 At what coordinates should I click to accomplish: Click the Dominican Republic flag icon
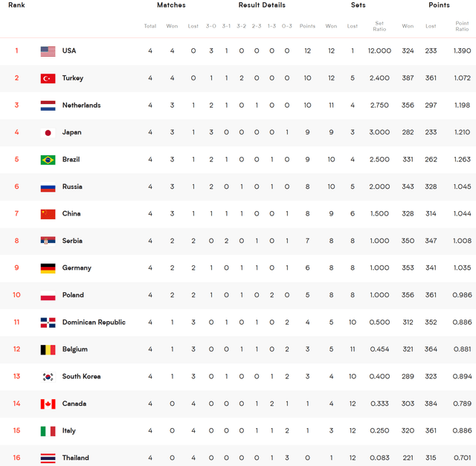48,323
